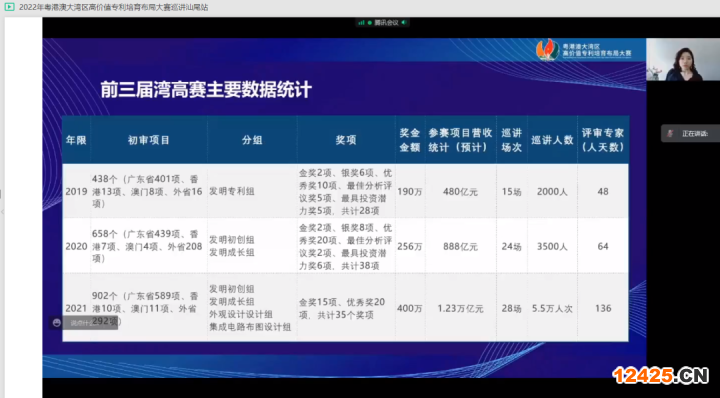
Task: Click the slide heading 前三届湾高赛主要数据统计
Action: click(207, 90)
